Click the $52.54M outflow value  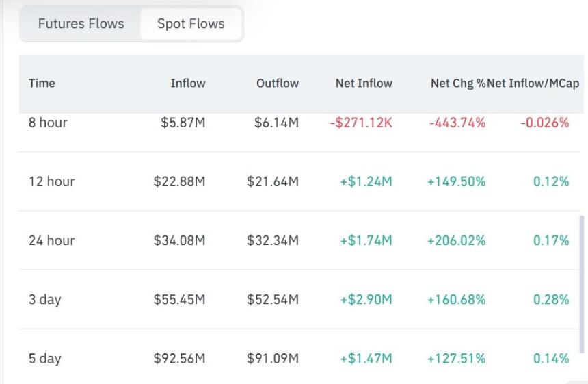point(273,300)
